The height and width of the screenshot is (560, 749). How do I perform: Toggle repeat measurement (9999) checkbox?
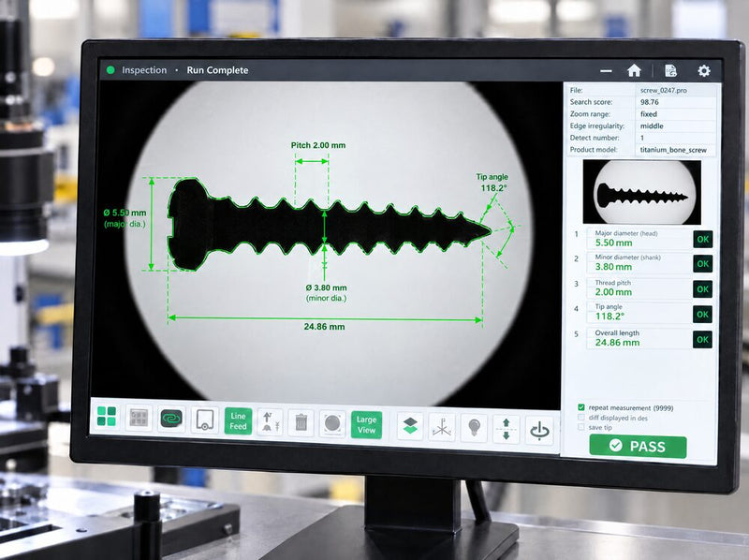pos(581,407)
